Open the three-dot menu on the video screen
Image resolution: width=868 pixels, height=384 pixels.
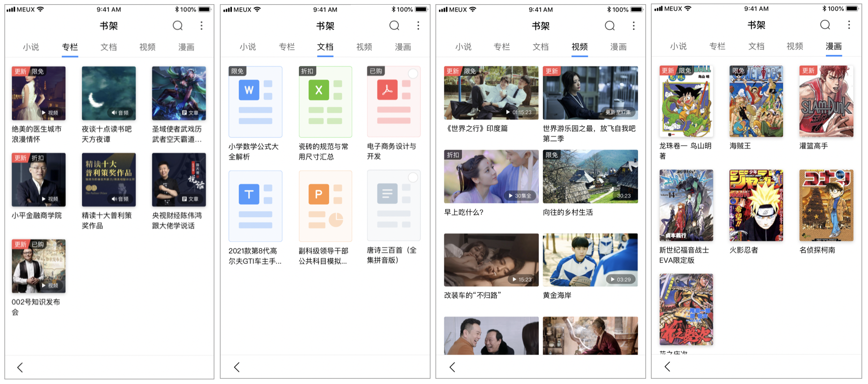[634, 26]
